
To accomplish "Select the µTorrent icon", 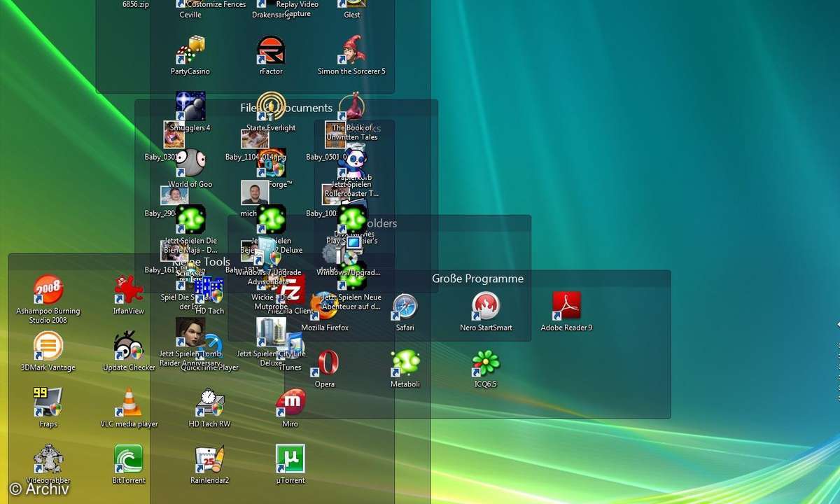I will coord(290,459).
